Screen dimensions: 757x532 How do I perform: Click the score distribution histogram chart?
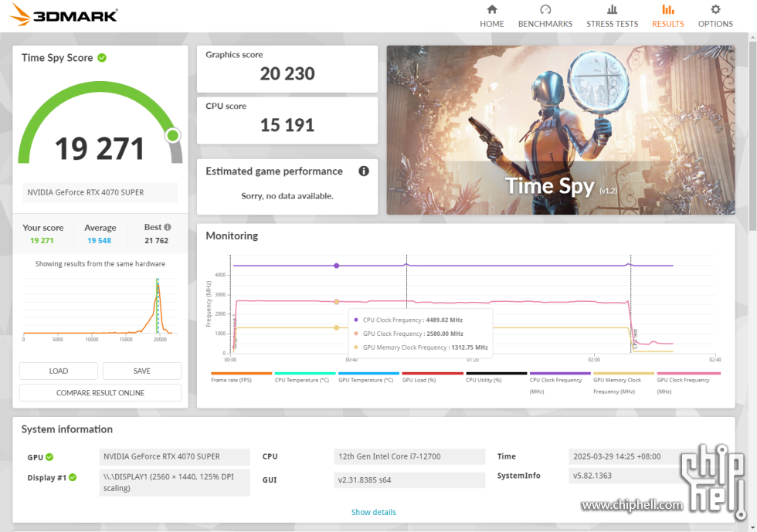point(100,309)
